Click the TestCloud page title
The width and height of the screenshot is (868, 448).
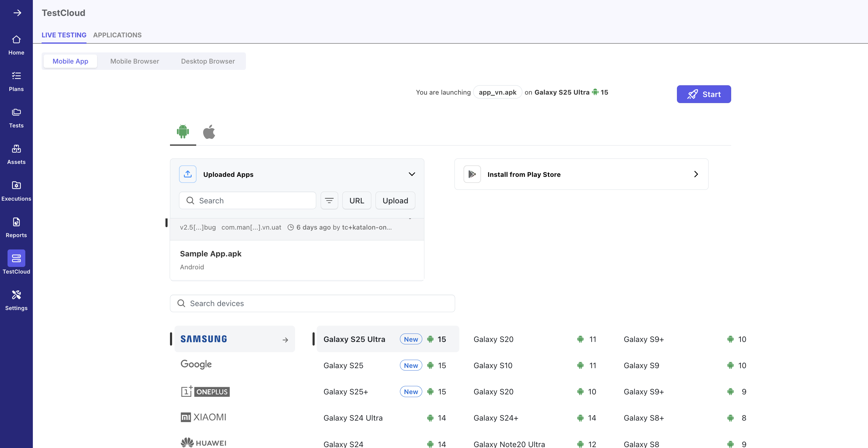[x=63, y=13]
